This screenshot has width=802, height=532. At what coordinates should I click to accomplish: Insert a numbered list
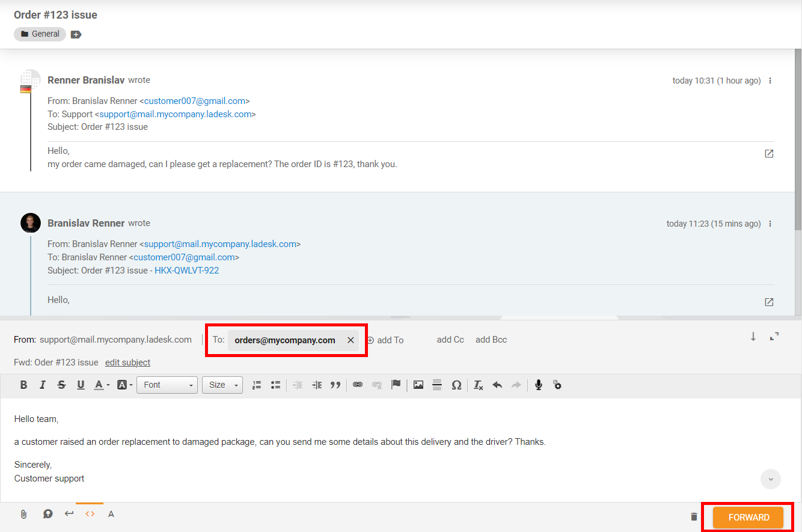click(257, 385)
